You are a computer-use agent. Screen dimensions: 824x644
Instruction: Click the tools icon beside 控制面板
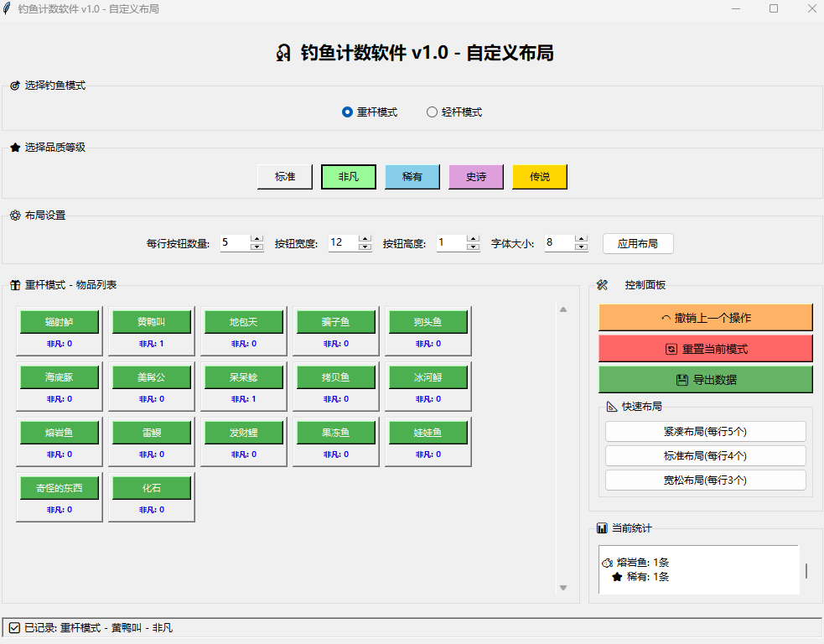pos(602,285)
